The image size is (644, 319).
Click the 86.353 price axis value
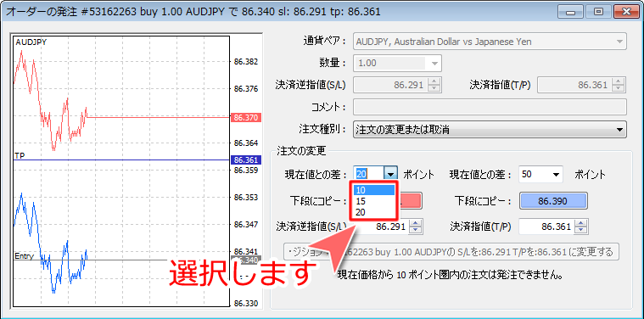click(x=246, y=198)
